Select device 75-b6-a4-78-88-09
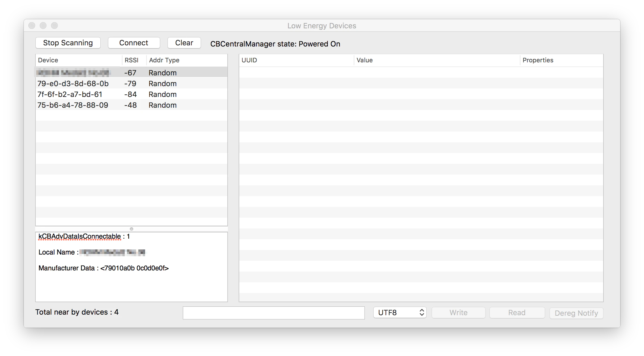 pos(132,105)
